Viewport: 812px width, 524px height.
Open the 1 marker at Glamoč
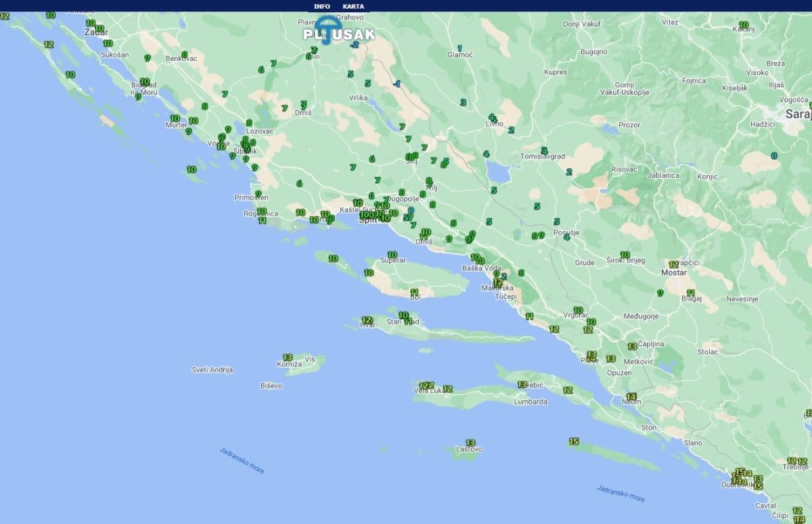pyautogui.click(x=459, y=48)
